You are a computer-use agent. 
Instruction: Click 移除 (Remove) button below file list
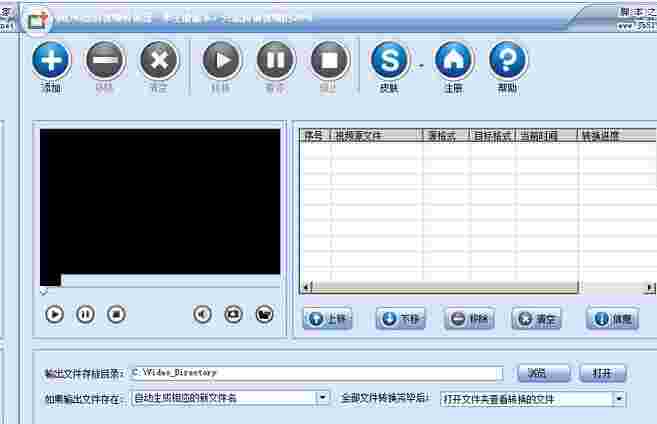click(470, 319)
